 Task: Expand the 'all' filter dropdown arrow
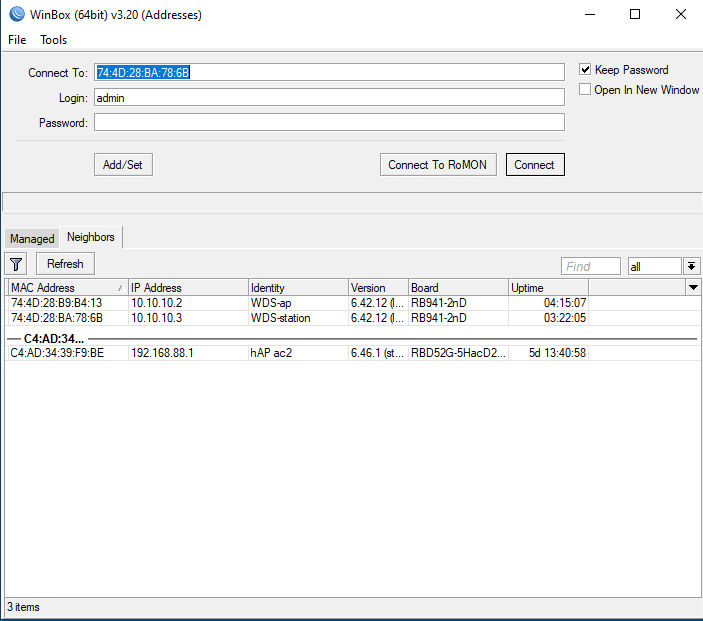(x=691, y=266)
